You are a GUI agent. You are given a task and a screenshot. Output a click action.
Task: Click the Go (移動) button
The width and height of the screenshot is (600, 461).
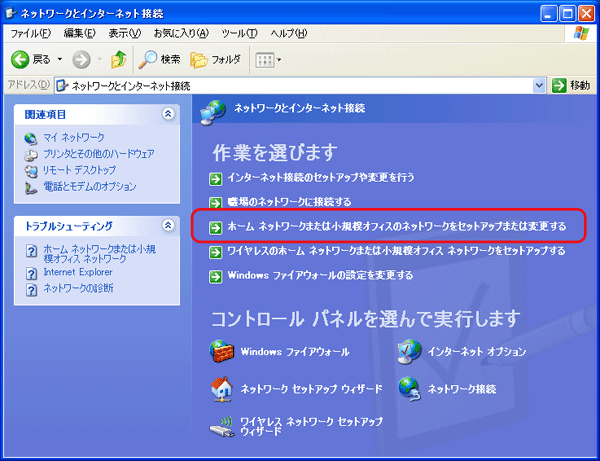[571, 85]
